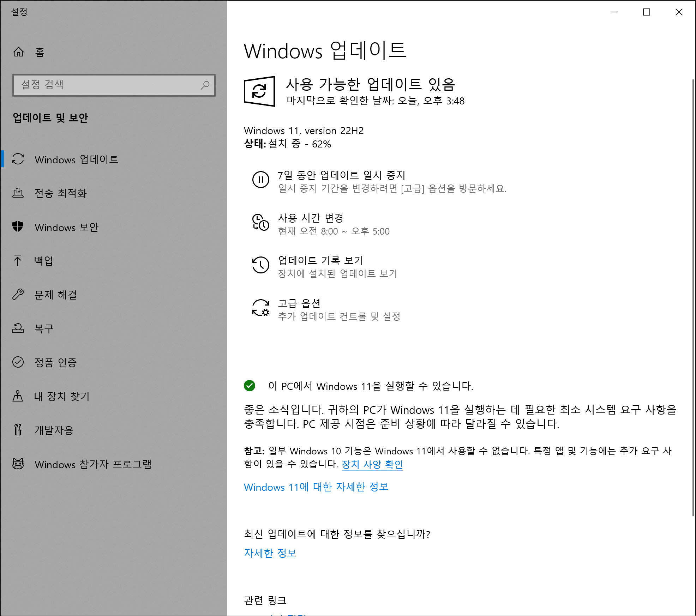Click the 설정 검색 input field
Viewport: 696px width, 616px height.
(x=106, y=85)
